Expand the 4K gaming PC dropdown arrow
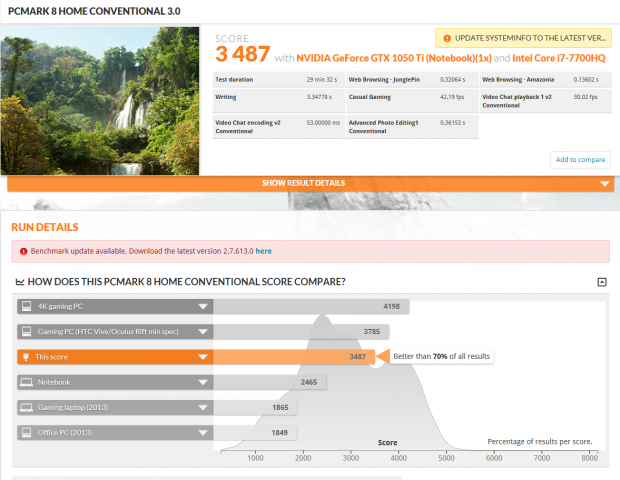The image size is (620, 480). coord(203,306)
